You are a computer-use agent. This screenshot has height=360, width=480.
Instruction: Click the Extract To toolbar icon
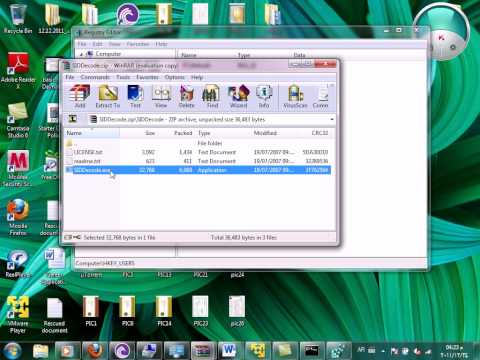(108, 96)
